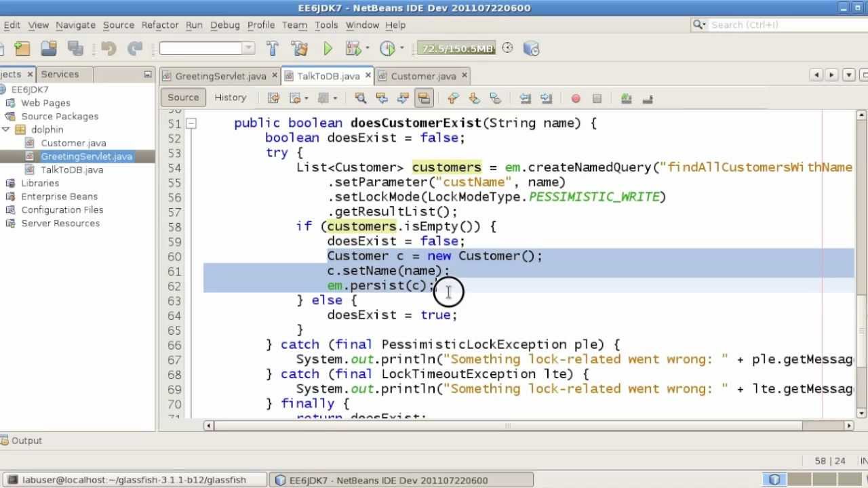This screenshot has width=868, height=488.
Task: Switch to History view
Action: [x=231, y=98]
